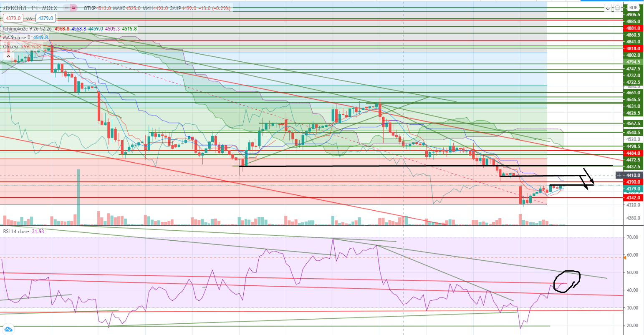Click the 4881.0 red price level label
644x335 pixels.
pos(633,28)
